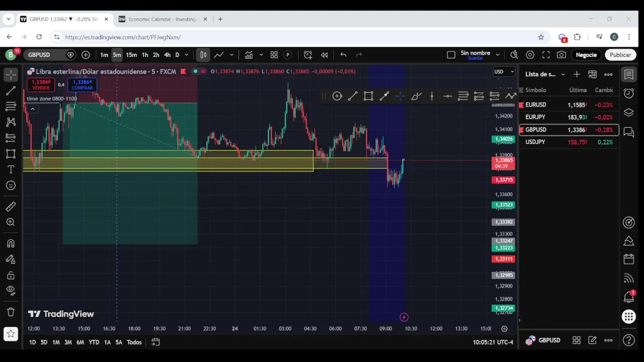Open the forecasting and measurement tools

pyautogui.click(x=11, y=137)
